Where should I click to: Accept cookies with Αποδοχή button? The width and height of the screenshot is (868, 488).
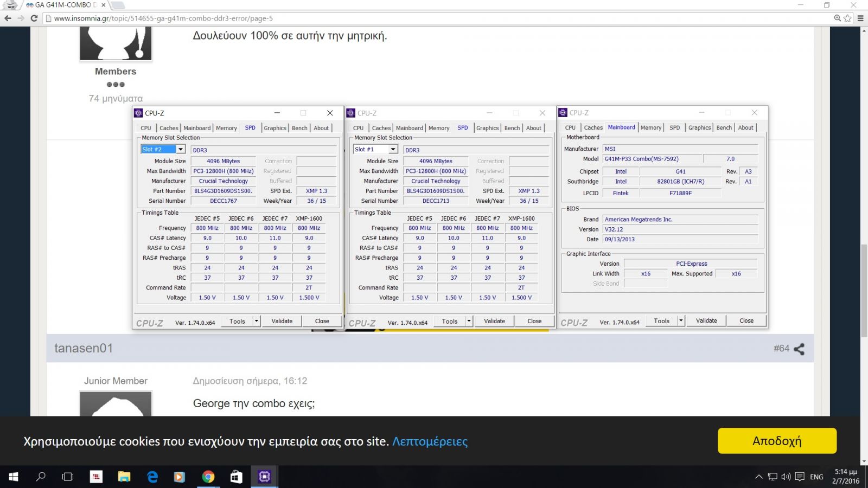(777, 441)
